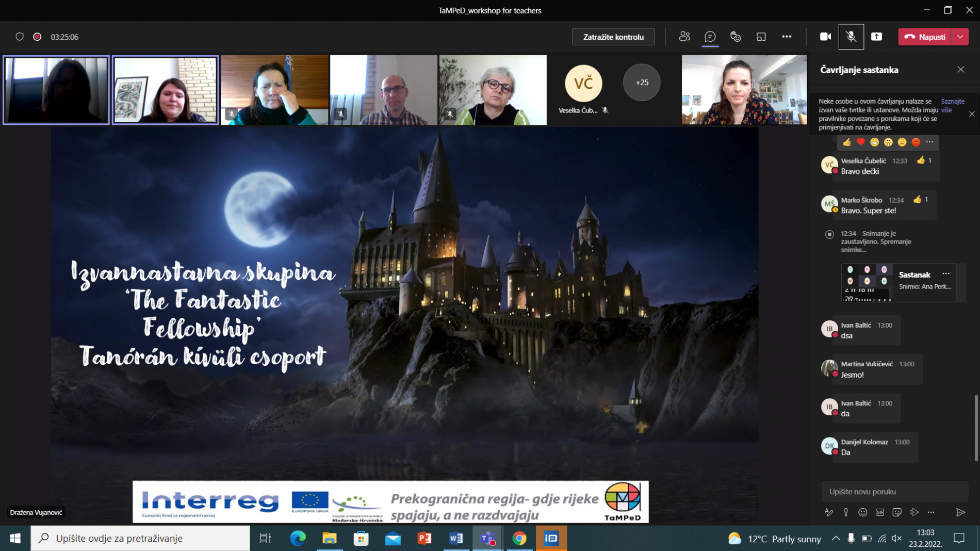Select the second participant video with painting
980x551 pixels.
(x=165, y=90)
